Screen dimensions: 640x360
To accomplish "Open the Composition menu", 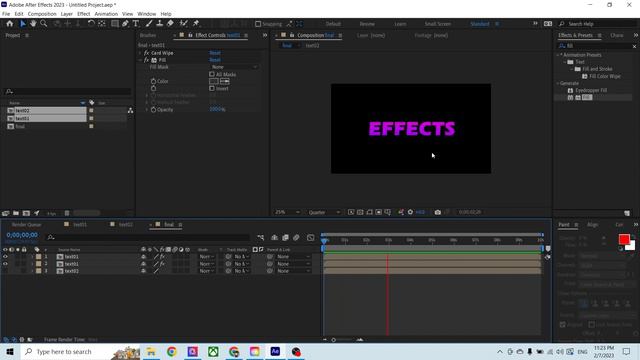I will pyautogui.click(x=42, y=14).
